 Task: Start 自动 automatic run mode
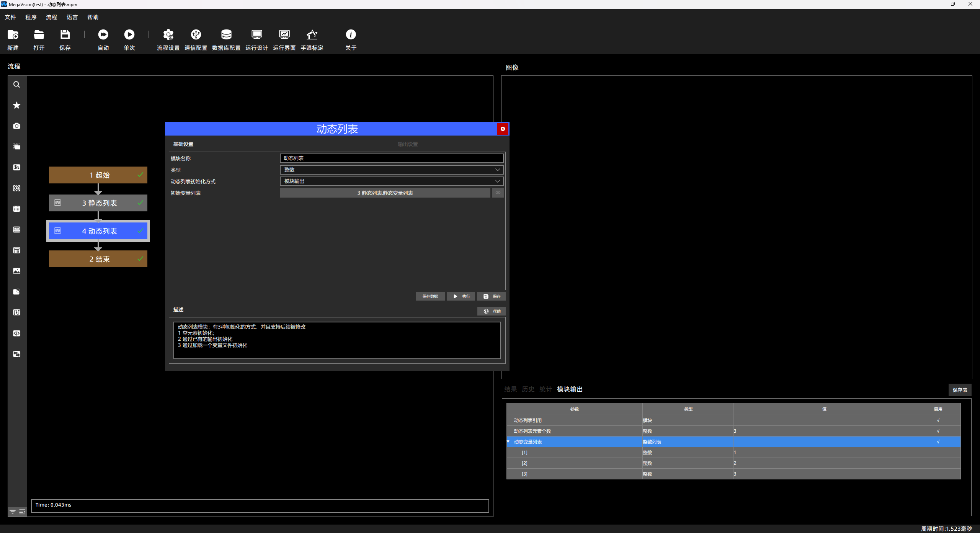click(103, 35)
